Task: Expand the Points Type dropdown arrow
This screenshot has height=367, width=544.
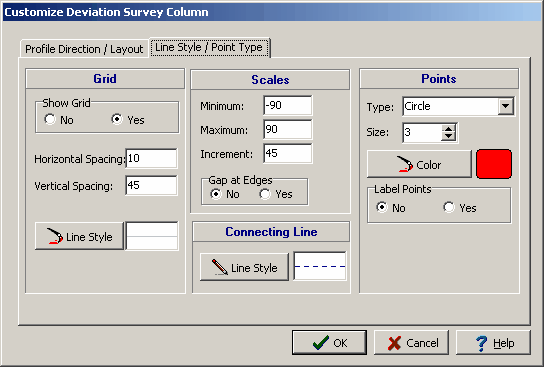Action: pyautogui.click(x=506, y=106)
